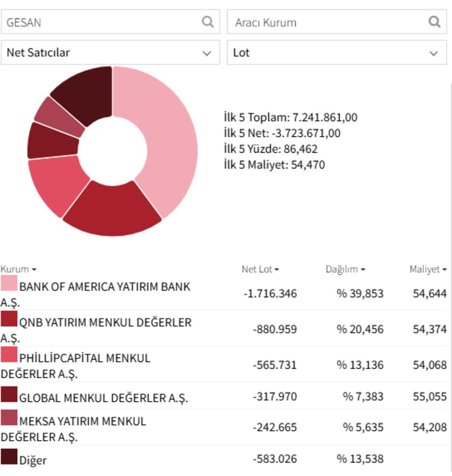Click the search icon in GESAN field
This screenshot has height=476, width=452.
pos(208,22)
